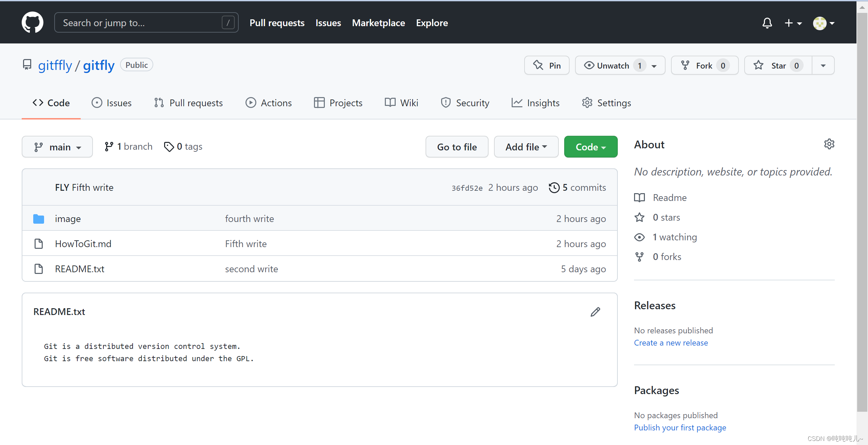
Task: Click Create a new release link
Action: 671,343
